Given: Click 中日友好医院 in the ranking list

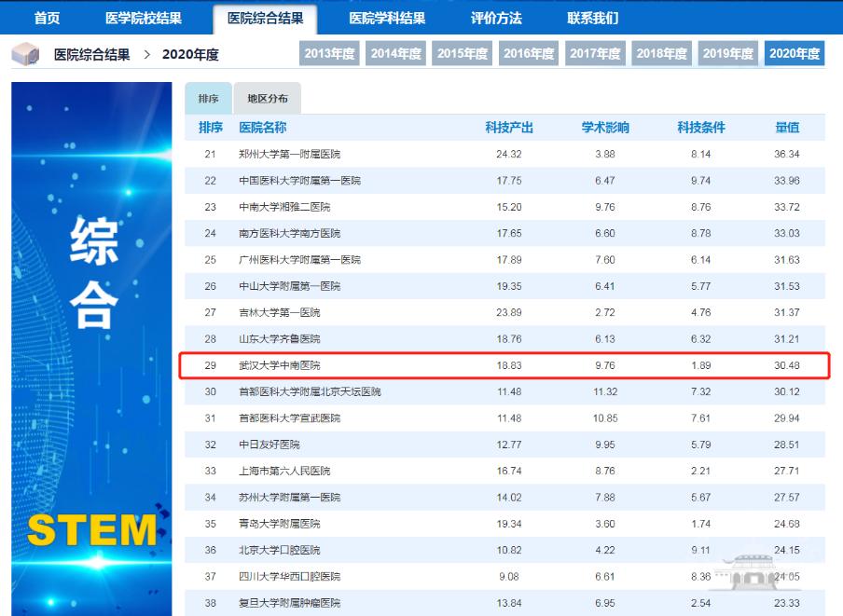Looking at the screenshot, I should tap(269, 445).
